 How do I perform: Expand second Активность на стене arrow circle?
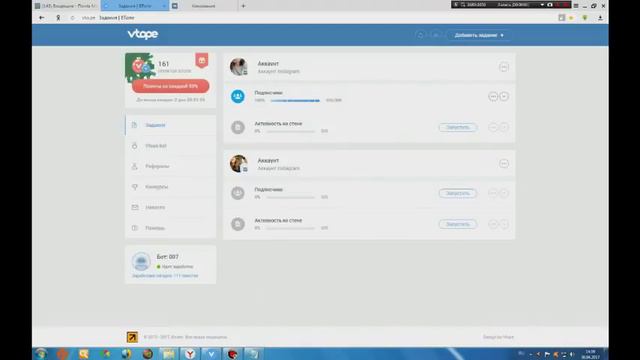point(504,224)
